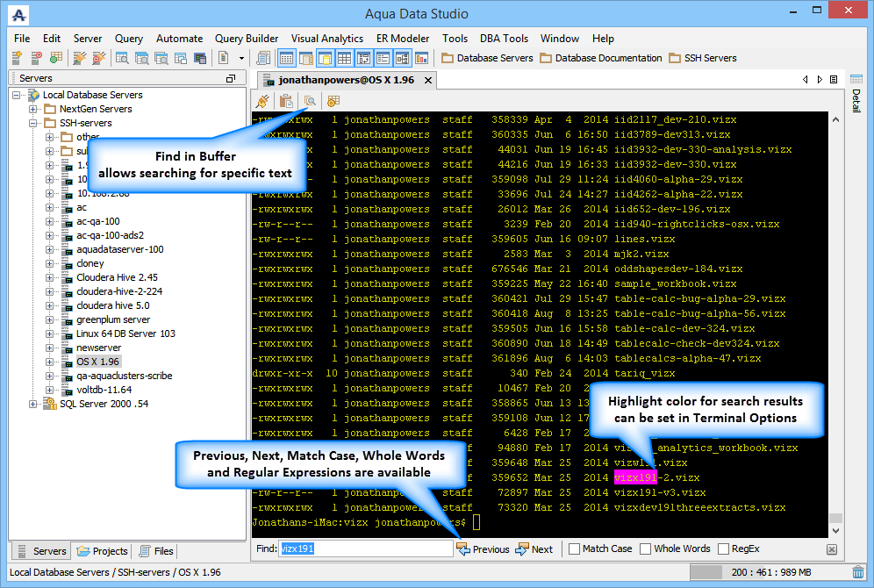This screenshot has width=874, height=588.
Task: Click the Previous search button
Action: [x=483, y=549]
